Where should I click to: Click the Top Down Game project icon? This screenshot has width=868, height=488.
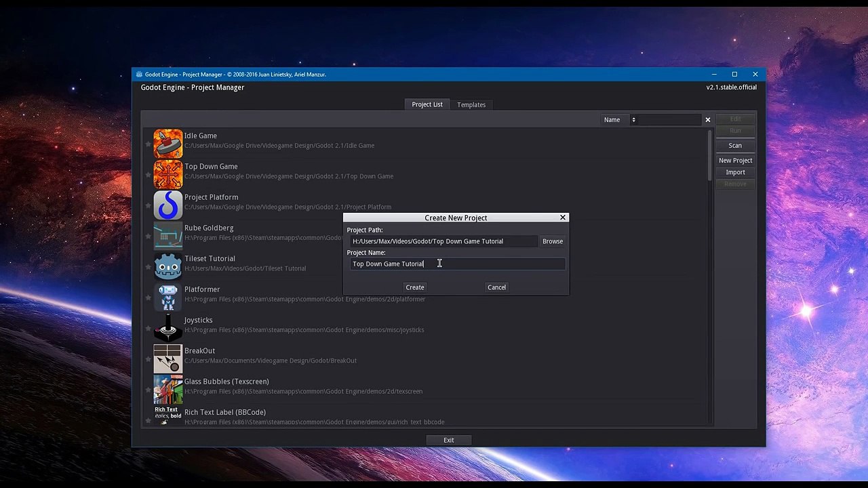(167, 174)
